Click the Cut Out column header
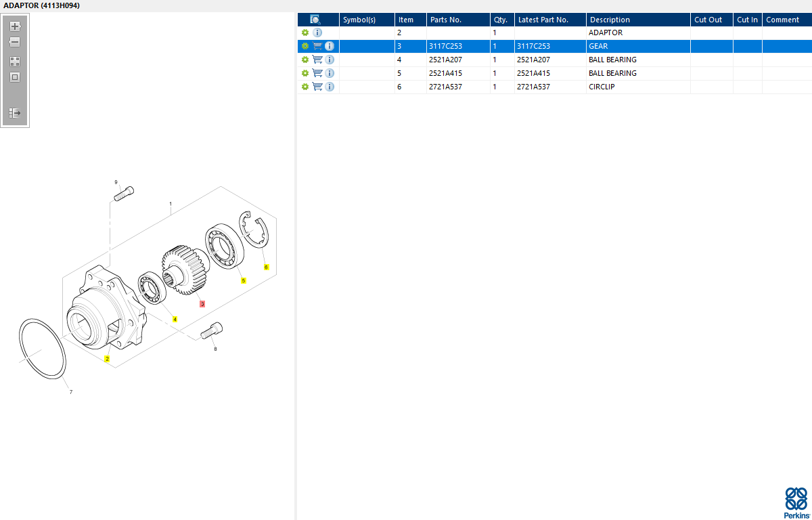Viewport: 812px width, 520px height. [712, 20]
